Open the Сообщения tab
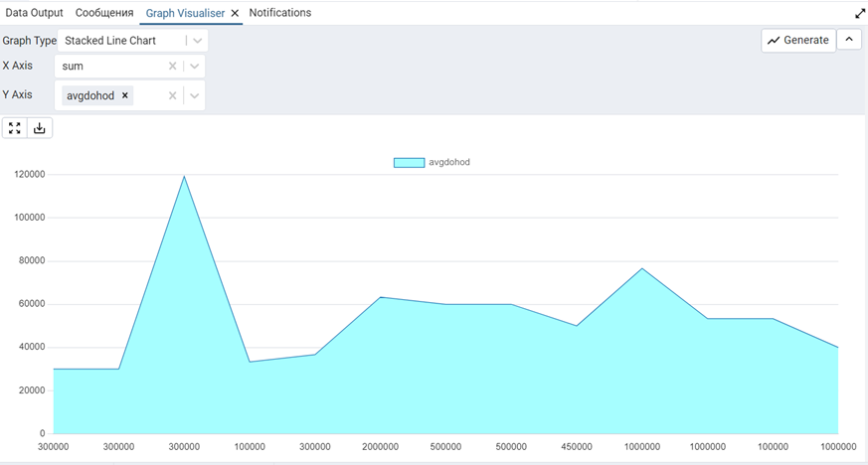The height and width of the screenshot is (465, 868). pos(104,13)
